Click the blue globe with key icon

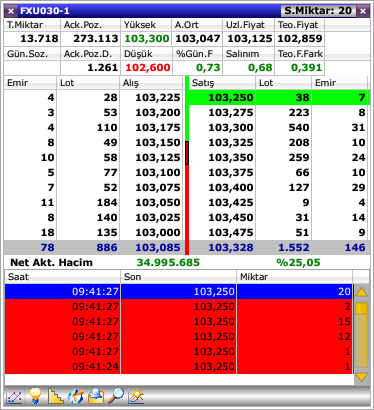point(76,396)
